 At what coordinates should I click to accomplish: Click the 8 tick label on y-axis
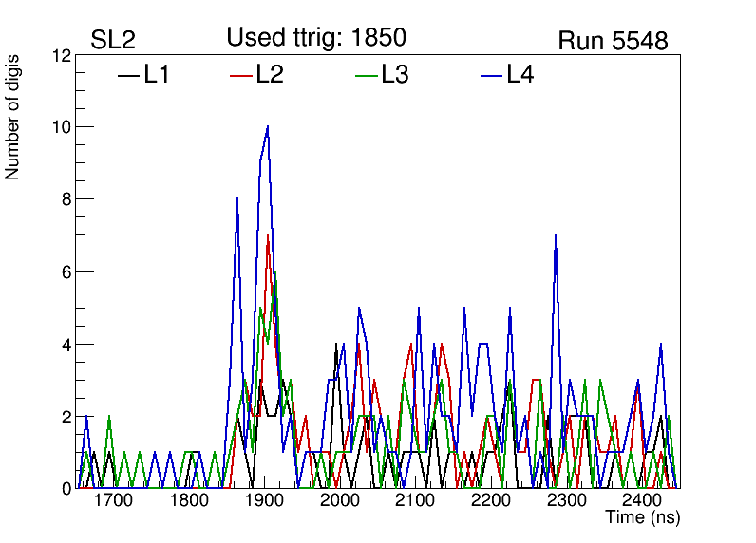[x=65, y=199]
